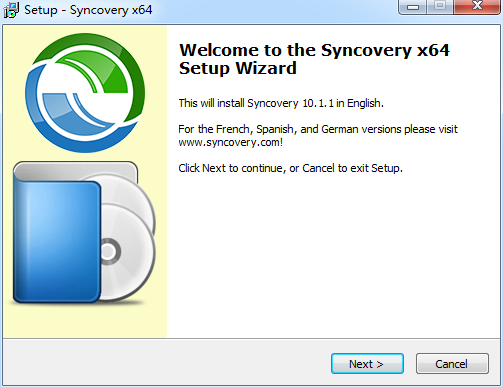Click the 'Welcome to the Syncovery x64' heading

tap(314, 50)
